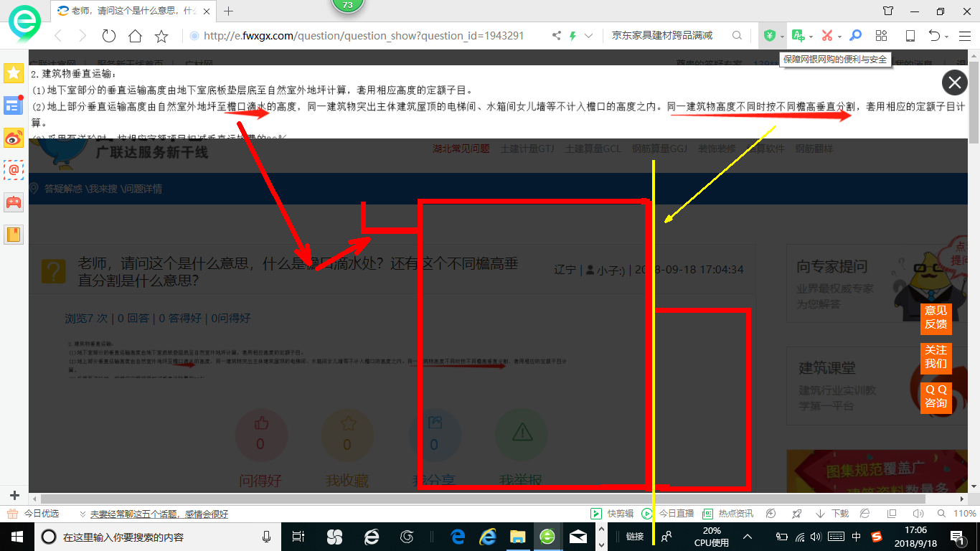Click the browser back arrow

(x=58, y=36)
